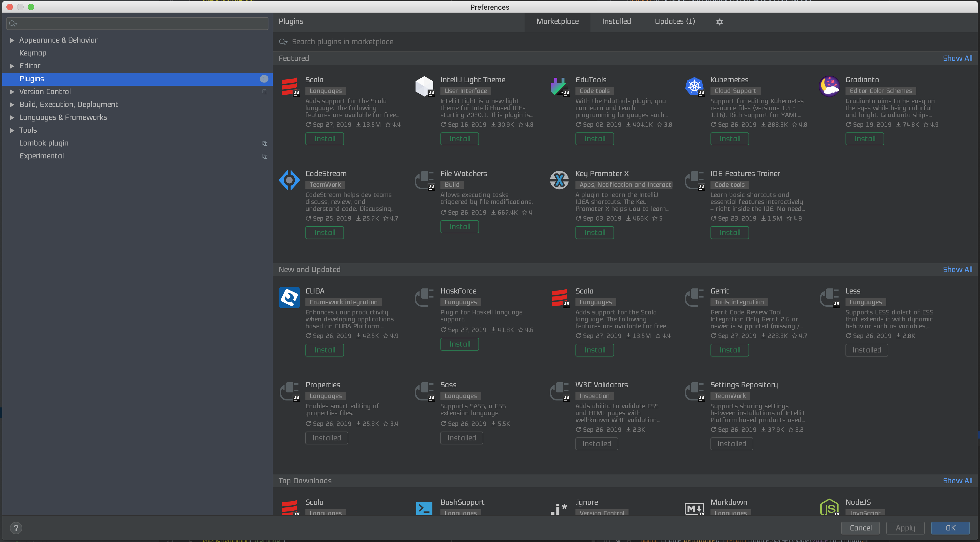
Task: Click the Kubernetes plugin icon
Action: pos(694,86)
